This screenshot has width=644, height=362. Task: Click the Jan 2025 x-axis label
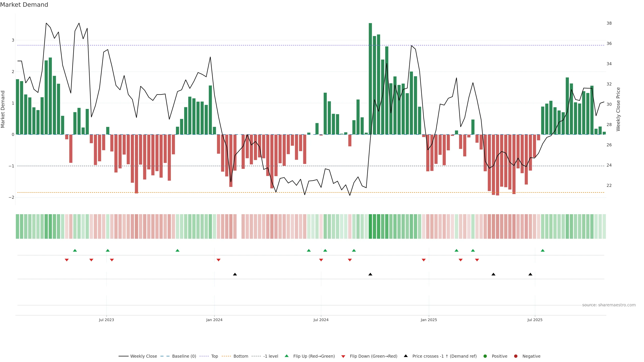click(429, 320)
